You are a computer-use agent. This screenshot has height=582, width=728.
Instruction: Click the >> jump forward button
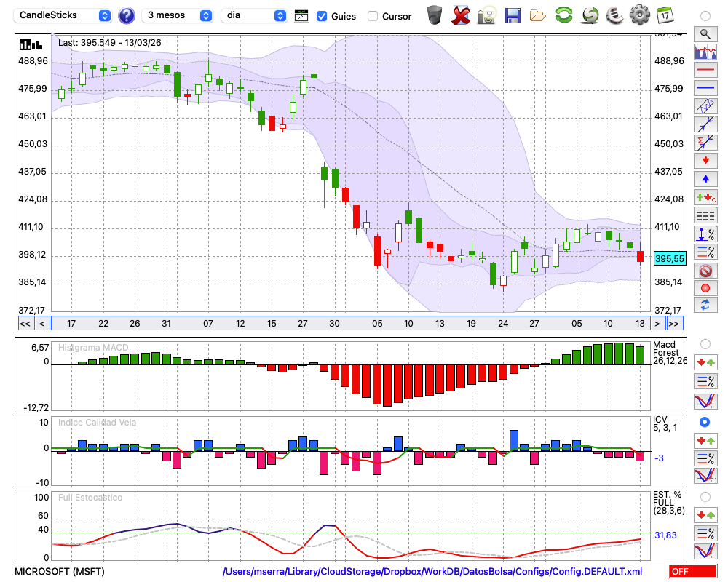tap(674, 323)
